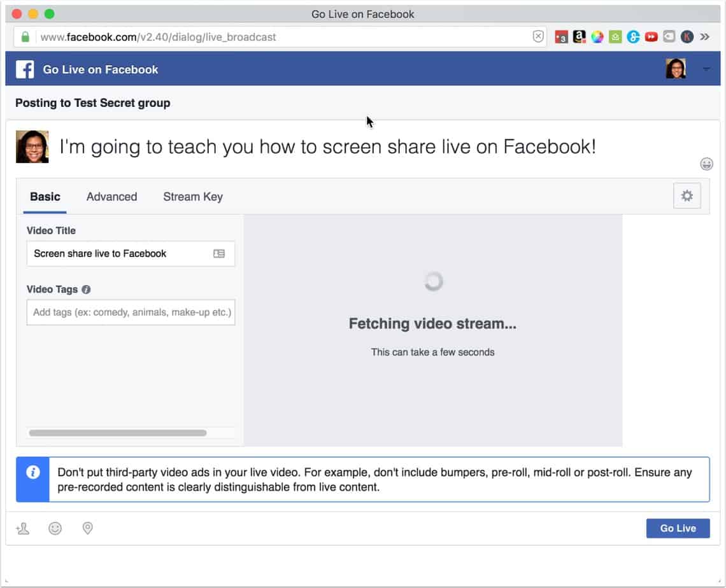Click the Video Tags help icon

(x=85, y=289)
